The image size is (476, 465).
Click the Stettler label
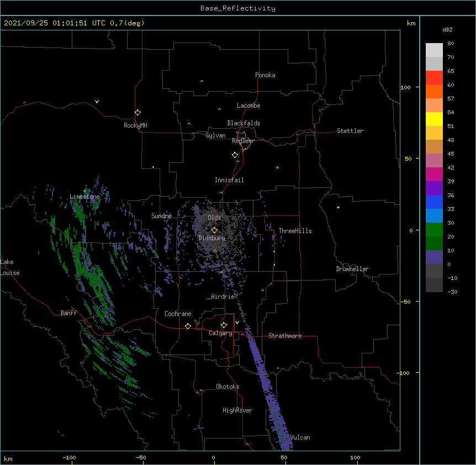(350, 131)
